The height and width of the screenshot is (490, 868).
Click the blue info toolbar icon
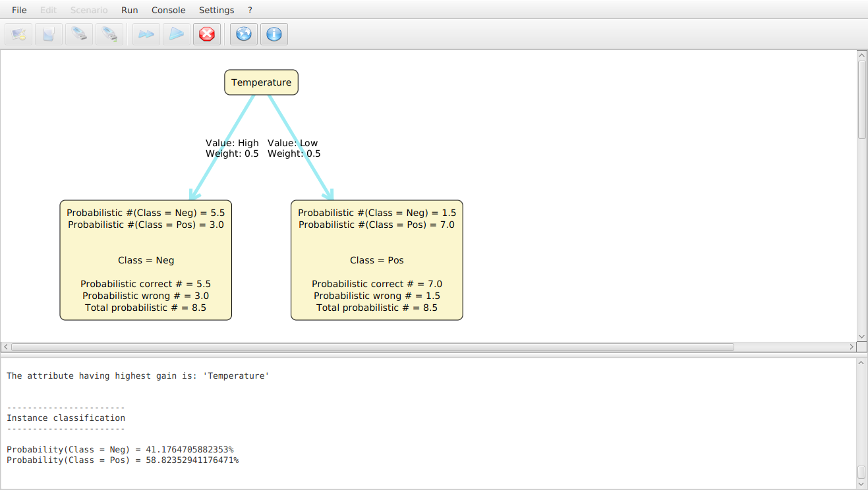click(274, 34)
